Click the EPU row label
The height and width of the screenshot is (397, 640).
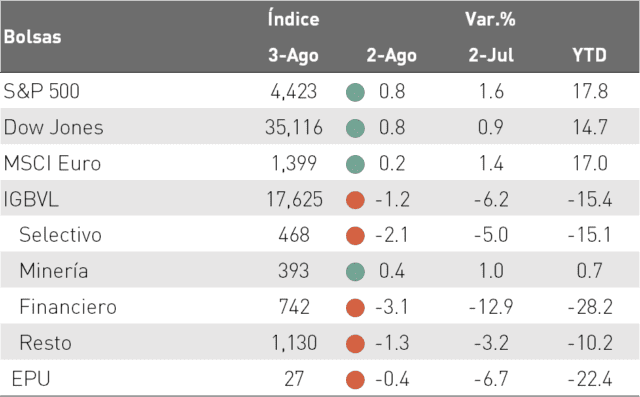point(31,379)
